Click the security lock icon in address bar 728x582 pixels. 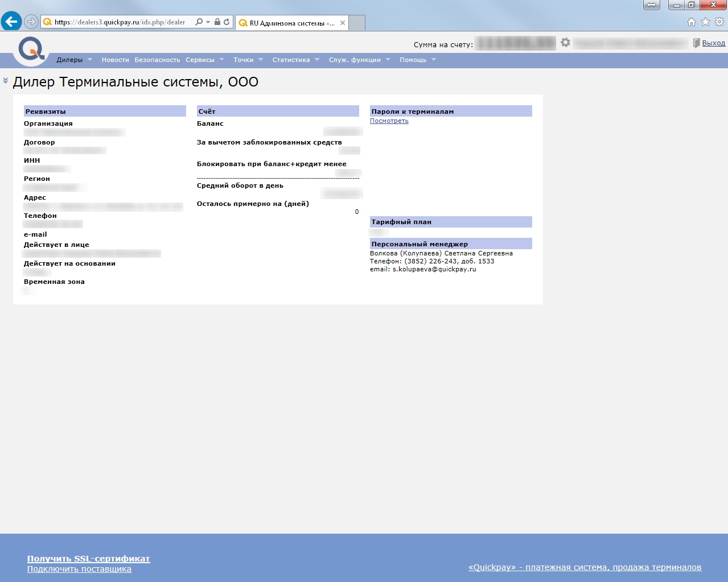click(217, 22)
